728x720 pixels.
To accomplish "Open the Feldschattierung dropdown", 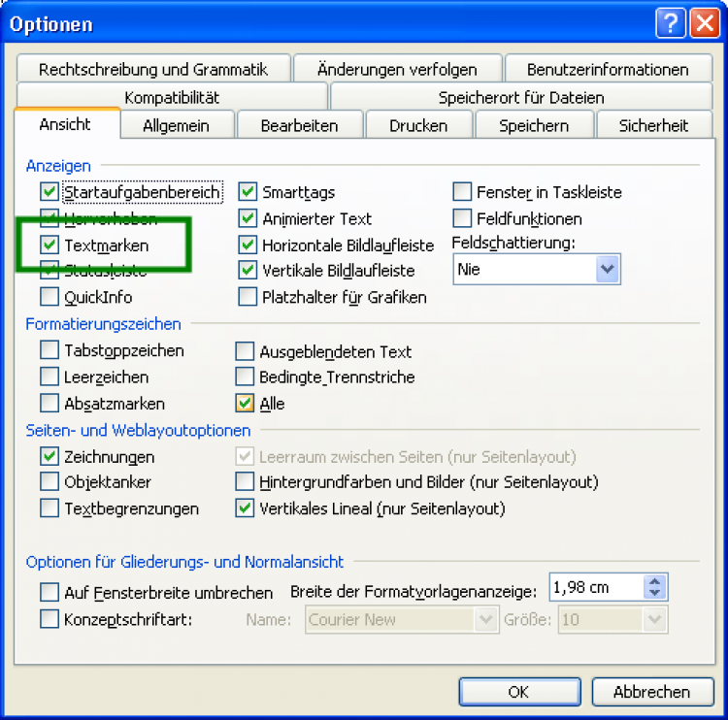I will [609, 270].
